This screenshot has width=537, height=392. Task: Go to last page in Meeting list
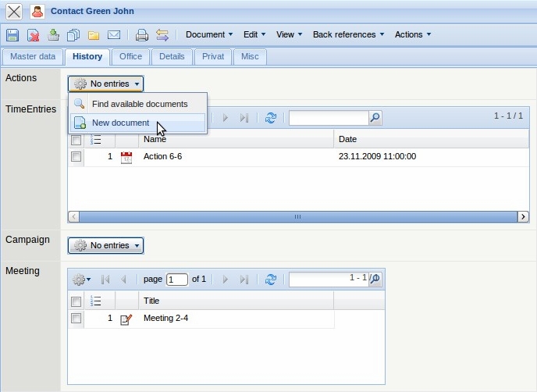pyautogui.click(x=244, y=280)
